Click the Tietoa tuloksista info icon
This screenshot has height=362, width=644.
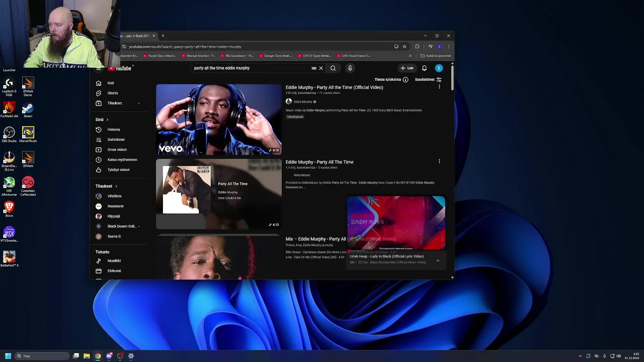tap(406, 79)
